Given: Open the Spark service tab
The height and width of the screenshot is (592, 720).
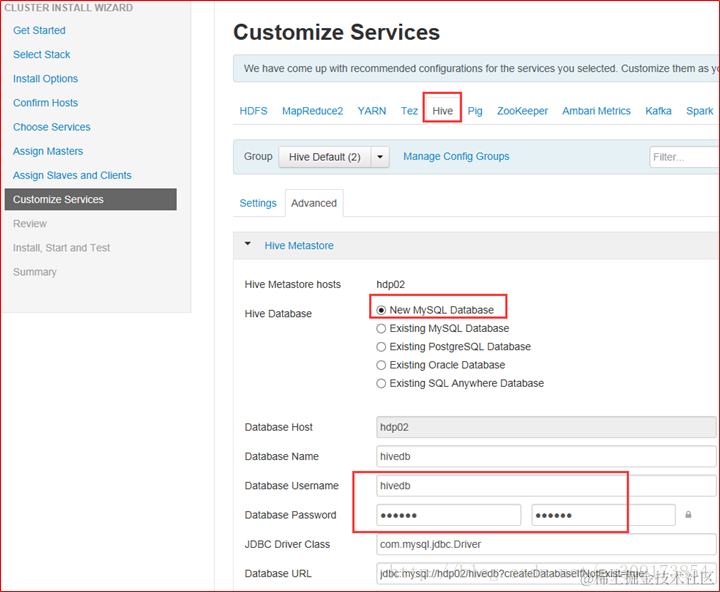Looking at the screenshot, I should tap(699, 111).
